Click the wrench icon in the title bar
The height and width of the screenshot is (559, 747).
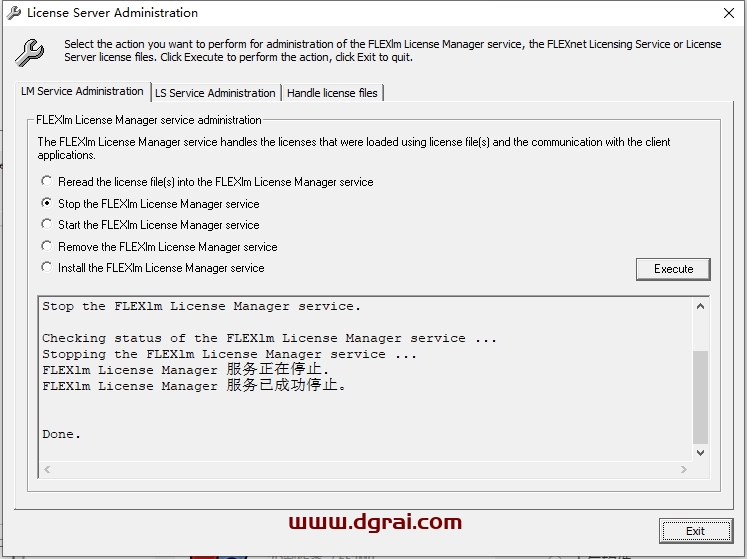coord(13,12)
